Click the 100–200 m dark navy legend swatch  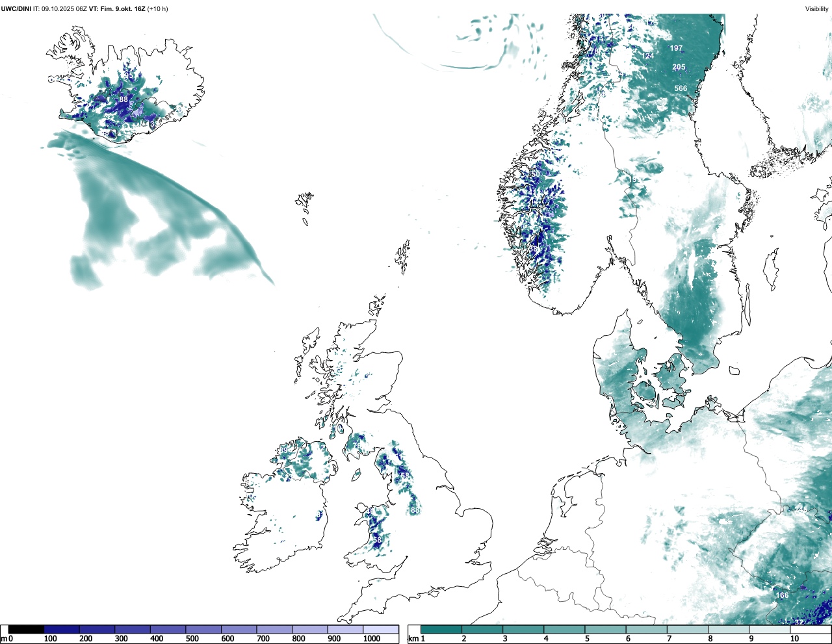point(62,629)
